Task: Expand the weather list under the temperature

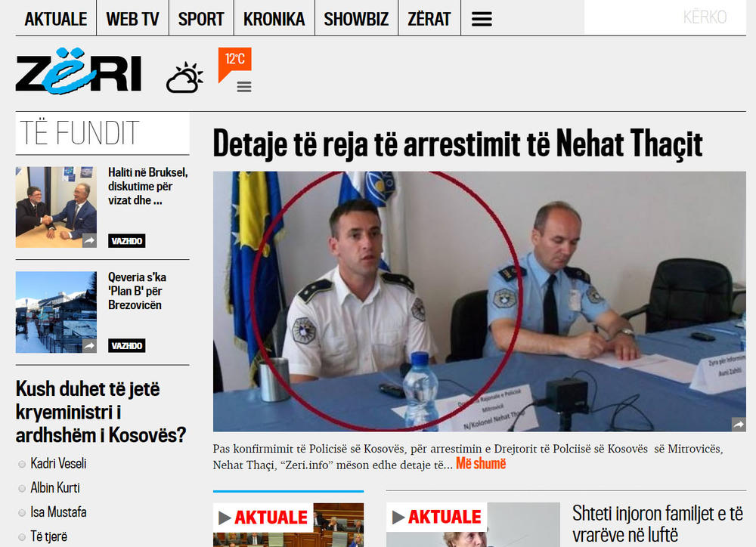Action: (244, 87)
